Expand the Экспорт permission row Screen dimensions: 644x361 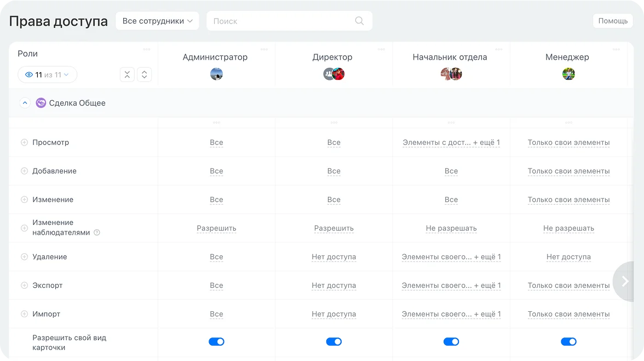[x=24, y=286]
